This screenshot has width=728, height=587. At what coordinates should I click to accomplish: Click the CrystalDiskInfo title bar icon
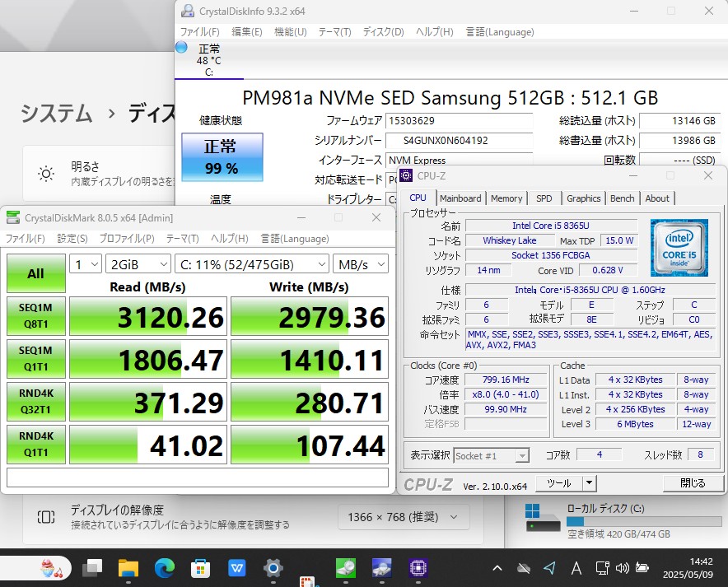188,11
